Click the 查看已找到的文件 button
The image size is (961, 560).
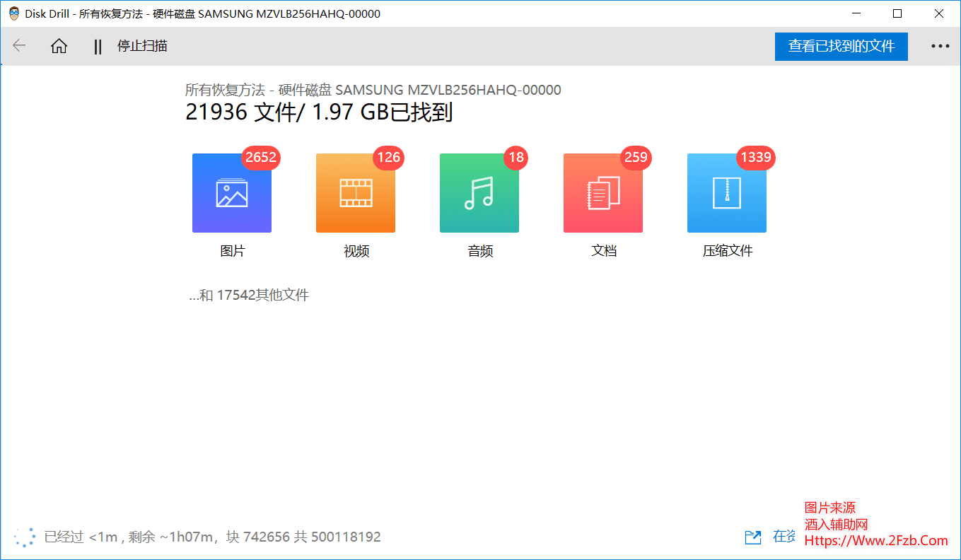click(841, 46)
